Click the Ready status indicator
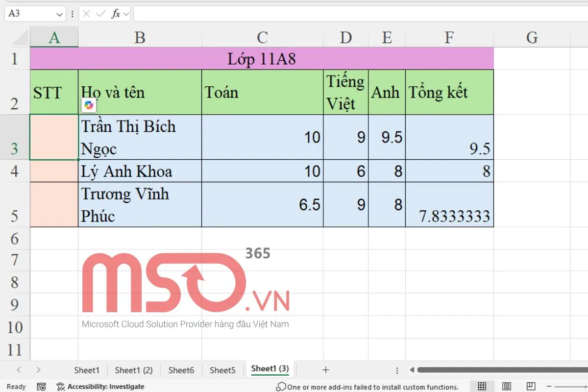Viewport: 588px width, 392px height. pos(16,387)
